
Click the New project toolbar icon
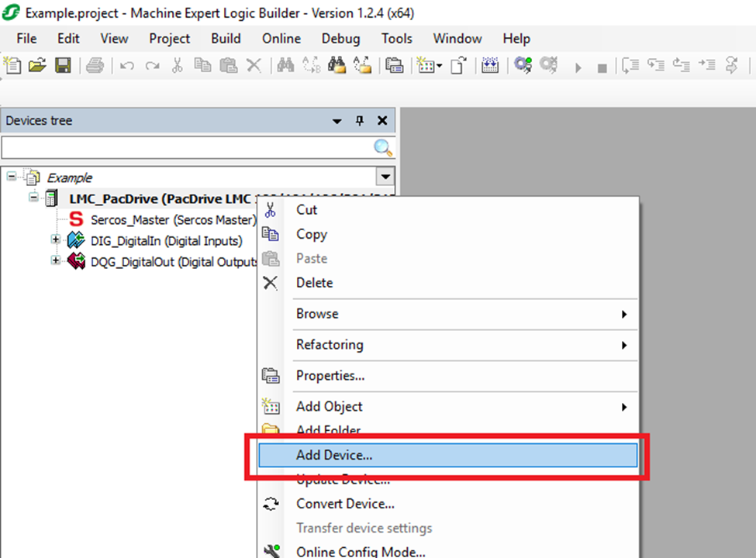coord(13,66)
